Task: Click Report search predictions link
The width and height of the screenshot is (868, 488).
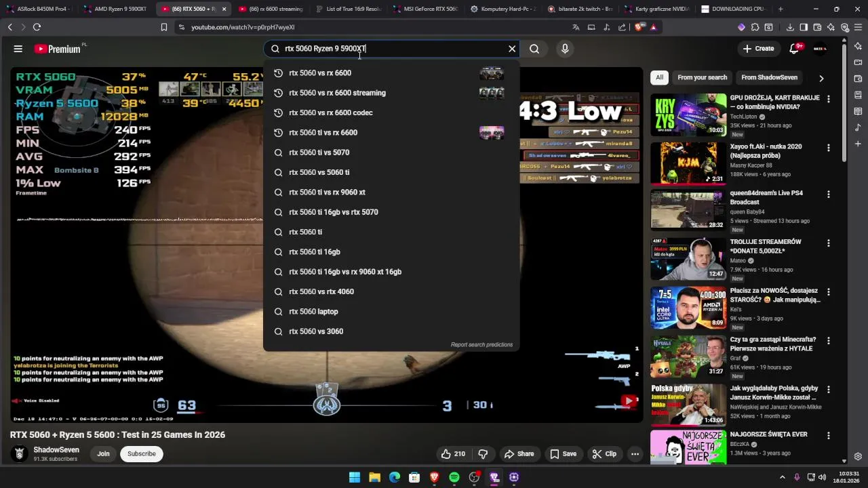Action: (x=481, y=345)
